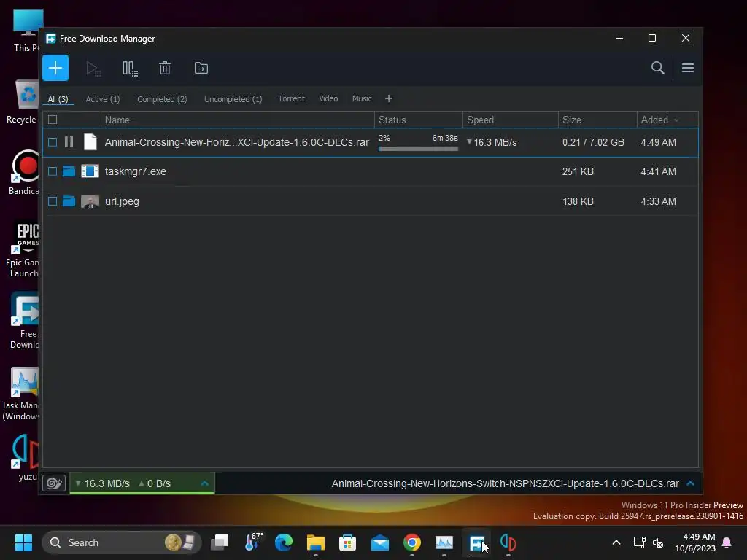Check the Animal-Crossing download checkbox
The width and height of the screenshot is (747, 560).
[53, 142]
